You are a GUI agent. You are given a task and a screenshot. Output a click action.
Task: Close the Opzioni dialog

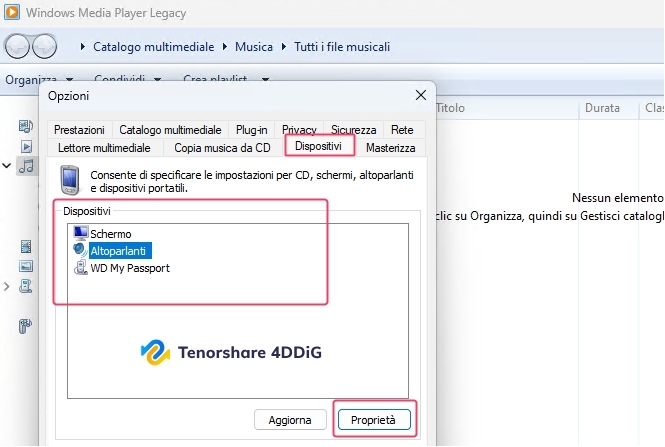420,95
